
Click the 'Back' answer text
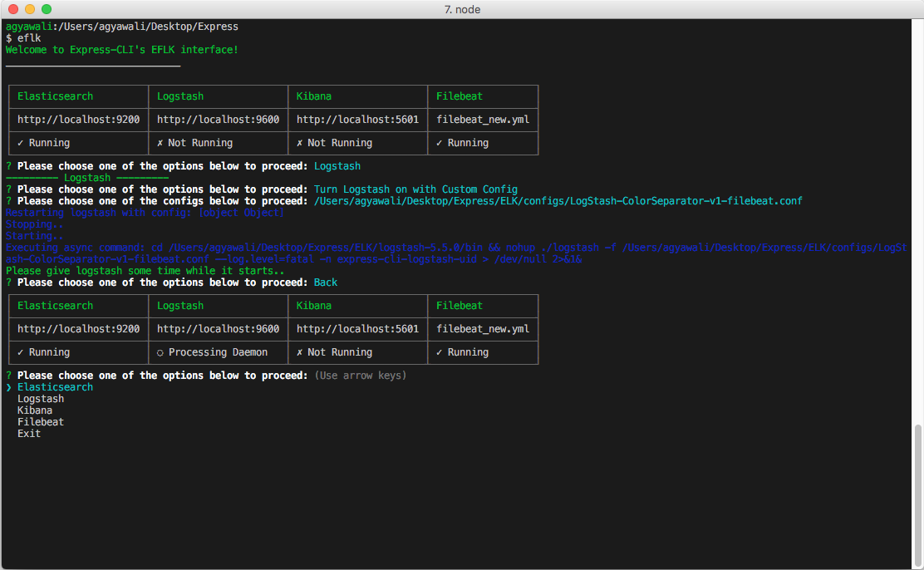[x=326, y=283]
